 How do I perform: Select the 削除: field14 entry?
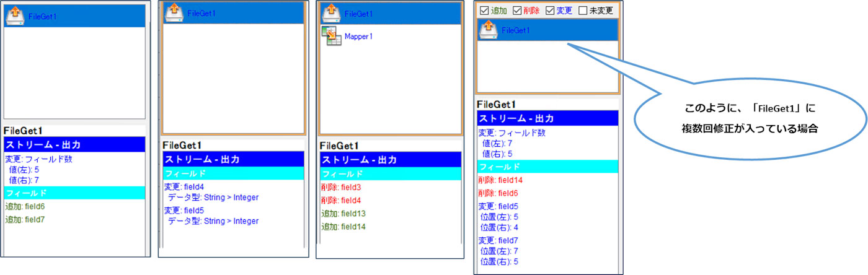pyautogui.click(x=500, y=180)
